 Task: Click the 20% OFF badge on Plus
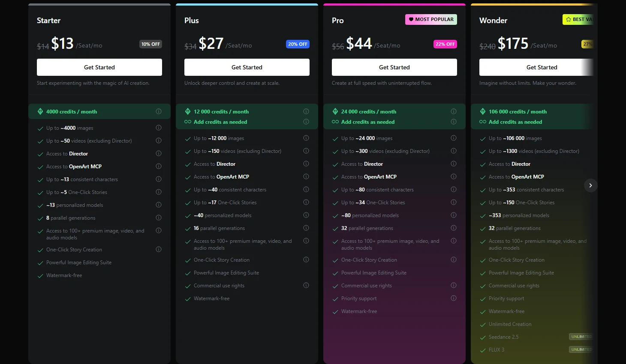pos(298,44)
